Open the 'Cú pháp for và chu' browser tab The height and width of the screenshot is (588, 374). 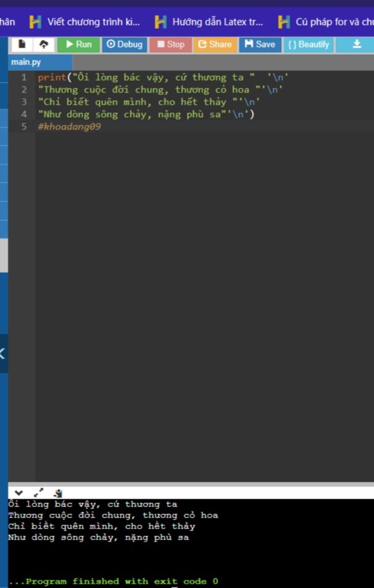[x=326, y=22]
